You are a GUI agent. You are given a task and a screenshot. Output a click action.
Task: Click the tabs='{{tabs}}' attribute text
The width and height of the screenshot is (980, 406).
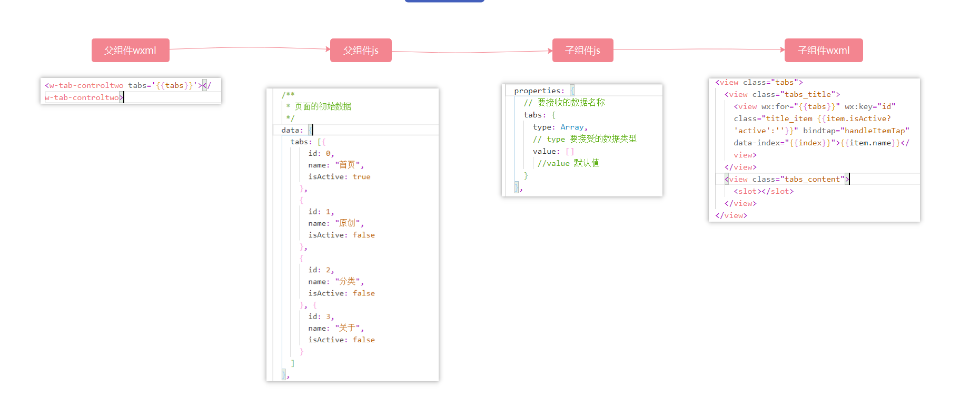[x=163, y=85]
